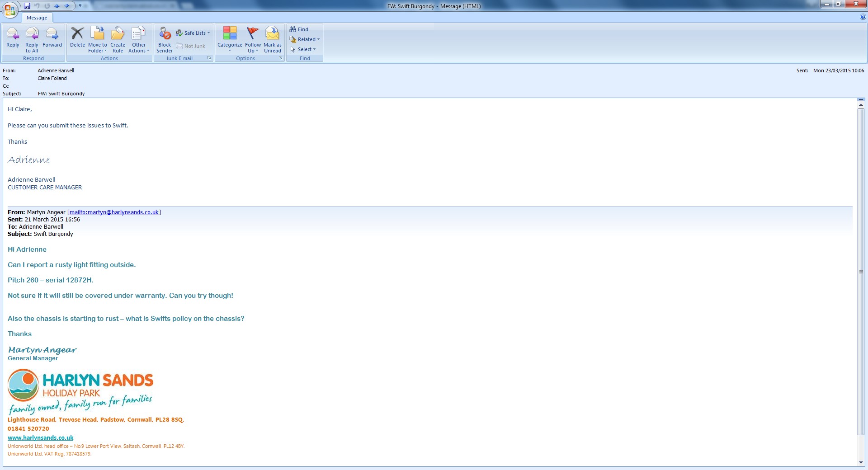Viewport: 868px width, 470px height.
Task: Open the Follow Up flag menu
Action: (x=253, y=40)
